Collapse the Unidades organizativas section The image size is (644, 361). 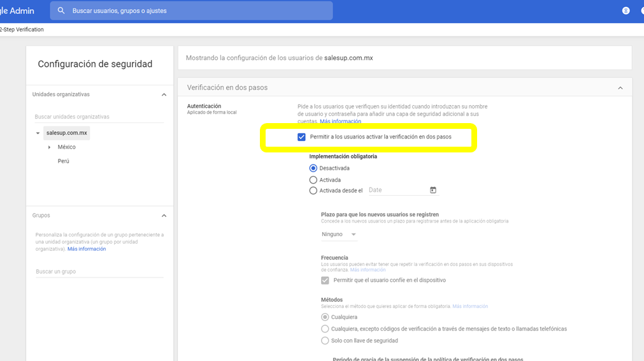[164, 94]
